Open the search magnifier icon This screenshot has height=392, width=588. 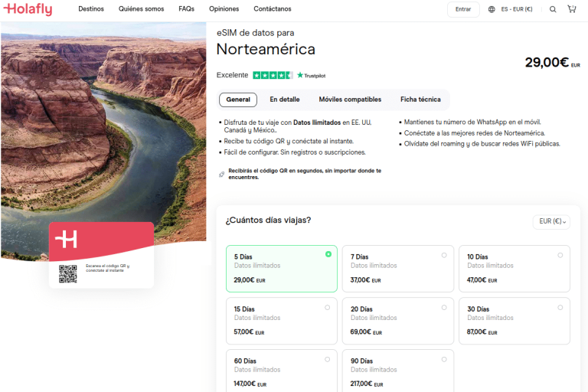coord(553,9)
